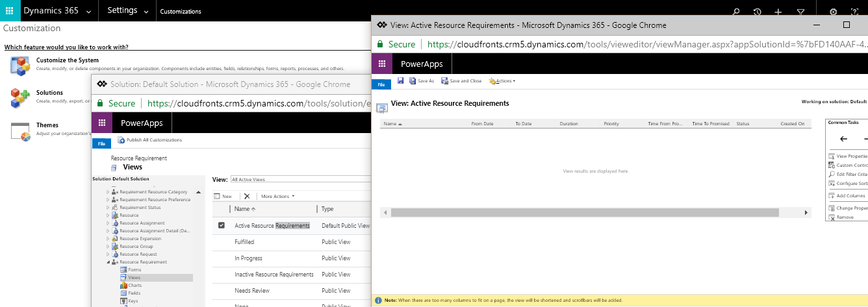The image size is (868, 307).
Task: Click the left arrow in Common Tasks
Action: (843, 139)
